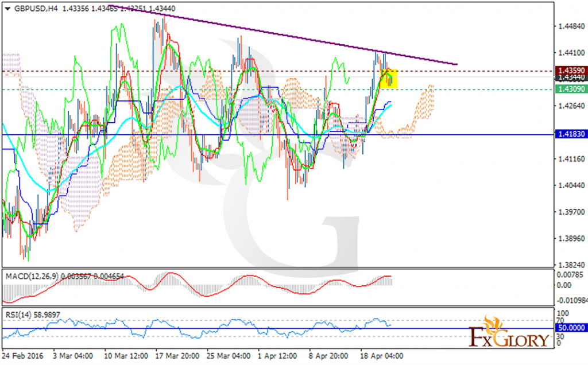The image size is (588, 365).
Task: Click the 1.40440 price axis value
Action: 571,185
